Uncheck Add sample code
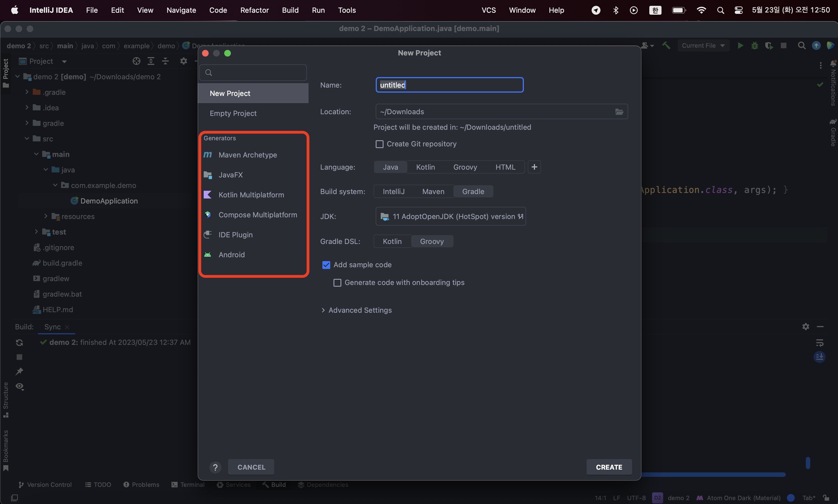 (326, 265)
